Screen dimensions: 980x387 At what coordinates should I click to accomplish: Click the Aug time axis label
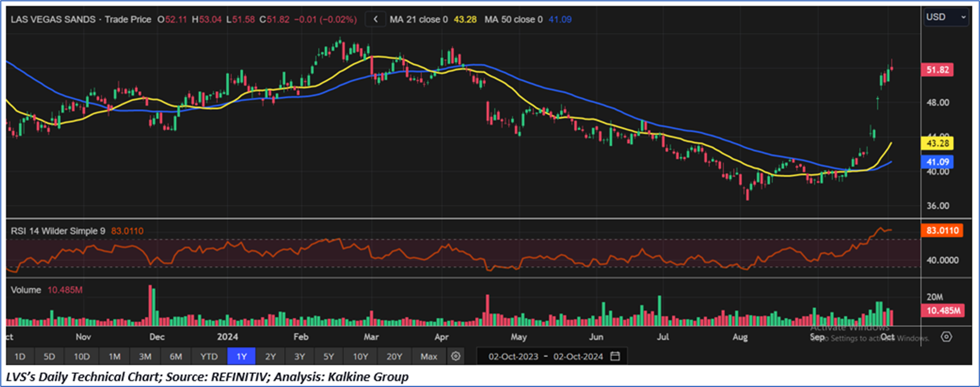pos(740,337)
